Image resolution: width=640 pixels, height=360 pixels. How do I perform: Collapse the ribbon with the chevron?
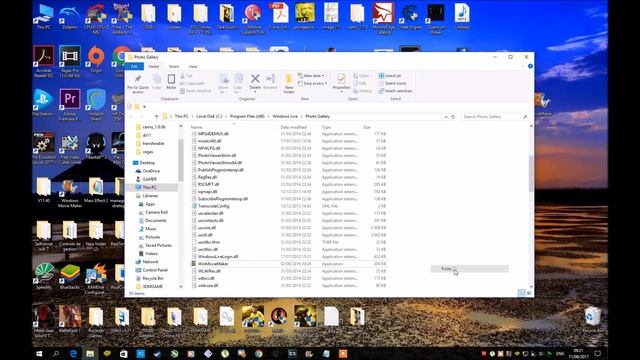click(523, 66)
